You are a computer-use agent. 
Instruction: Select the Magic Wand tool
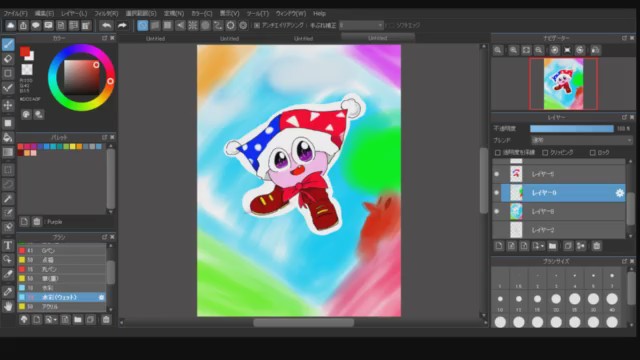[x=8, y=198]
